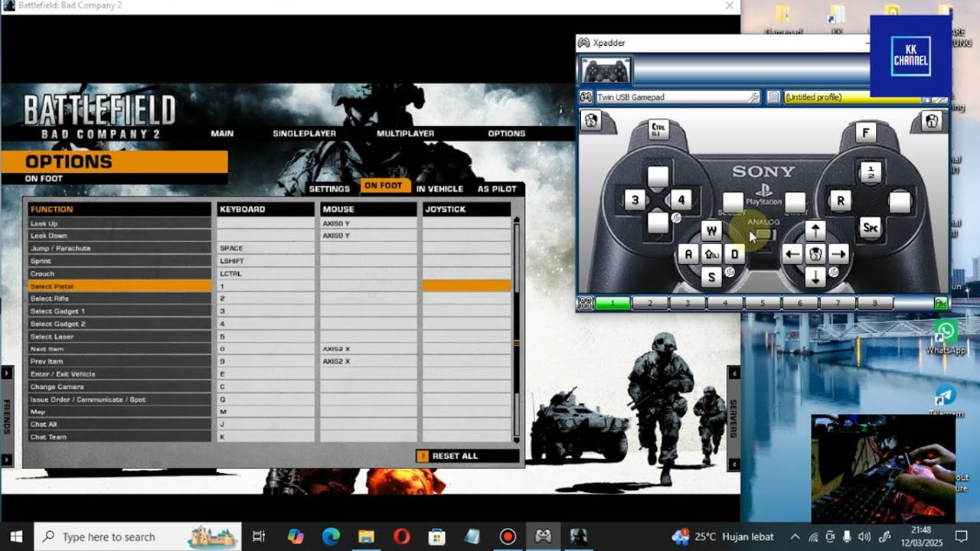Image resolution: width=980 pixels, height=551 pixels.
Task: Click the Abc icon at Xpadder bottom-right
Action: [x=941, y=303]
